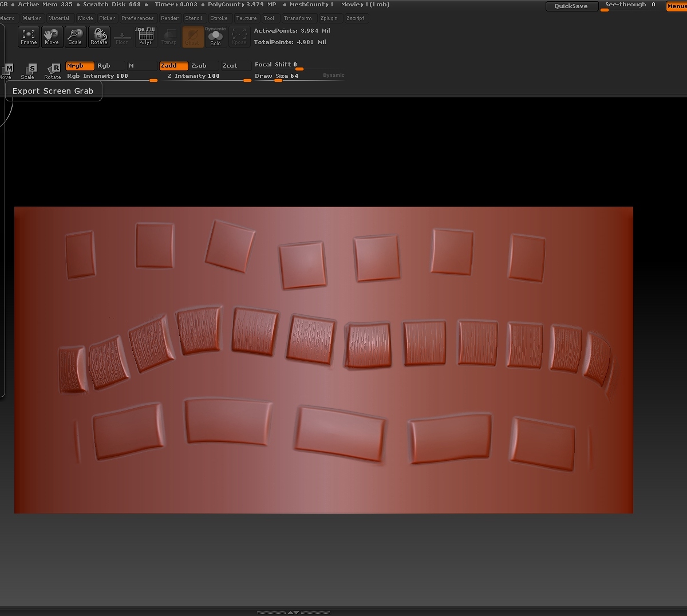
Task: Click the TotalPoints 4.981 Mil text
Action: point(290,42)
